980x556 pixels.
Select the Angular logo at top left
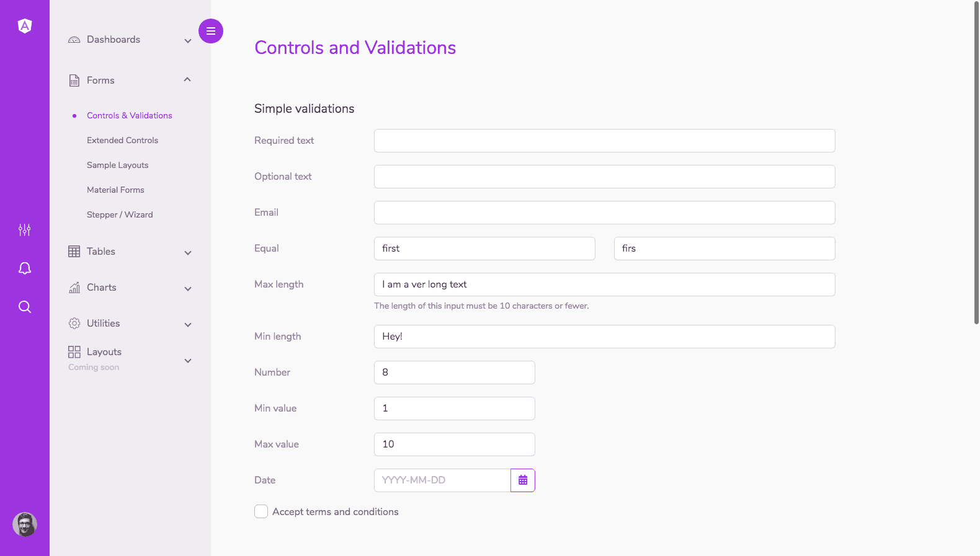pos(24,26)
